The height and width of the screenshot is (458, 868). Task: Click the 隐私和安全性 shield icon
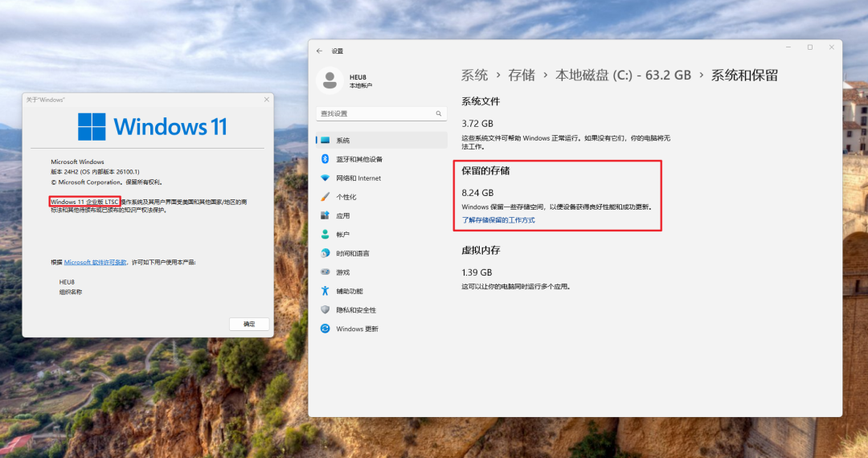coord(325,310)
